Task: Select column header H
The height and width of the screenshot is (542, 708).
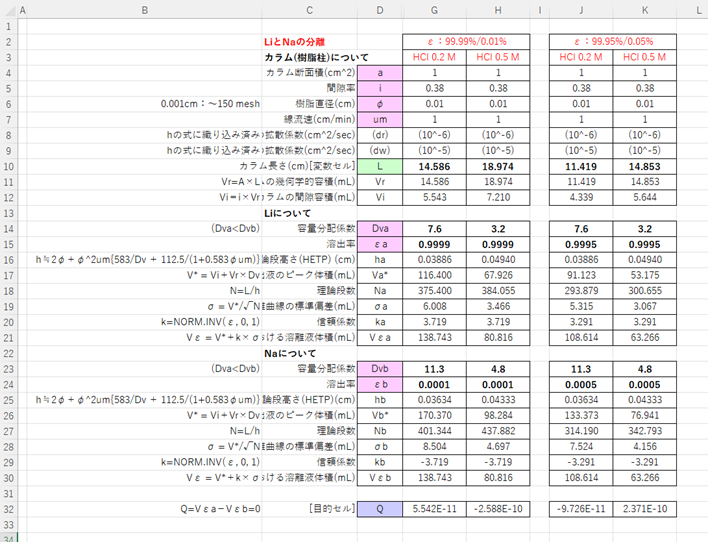Action: point(498,10)
